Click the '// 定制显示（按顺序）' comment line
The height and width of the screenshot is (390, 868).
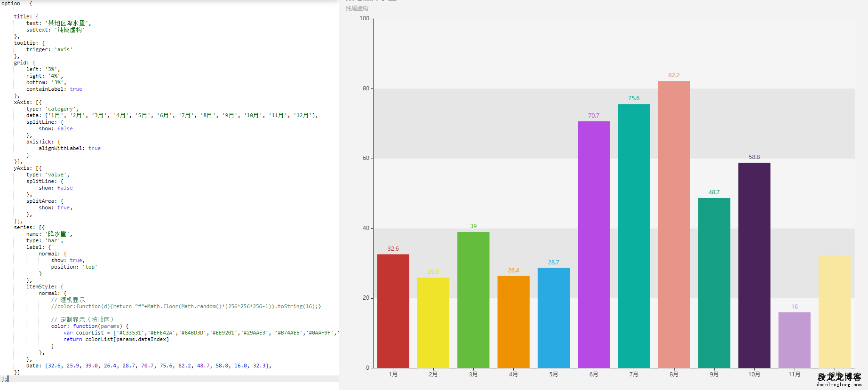[x=82, y=319]
